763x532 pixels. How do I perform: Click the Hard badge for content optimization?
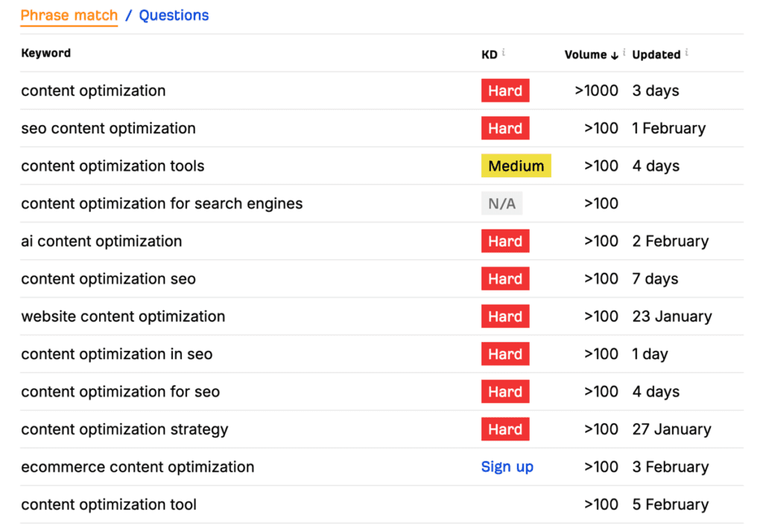(x=505, y=90)
